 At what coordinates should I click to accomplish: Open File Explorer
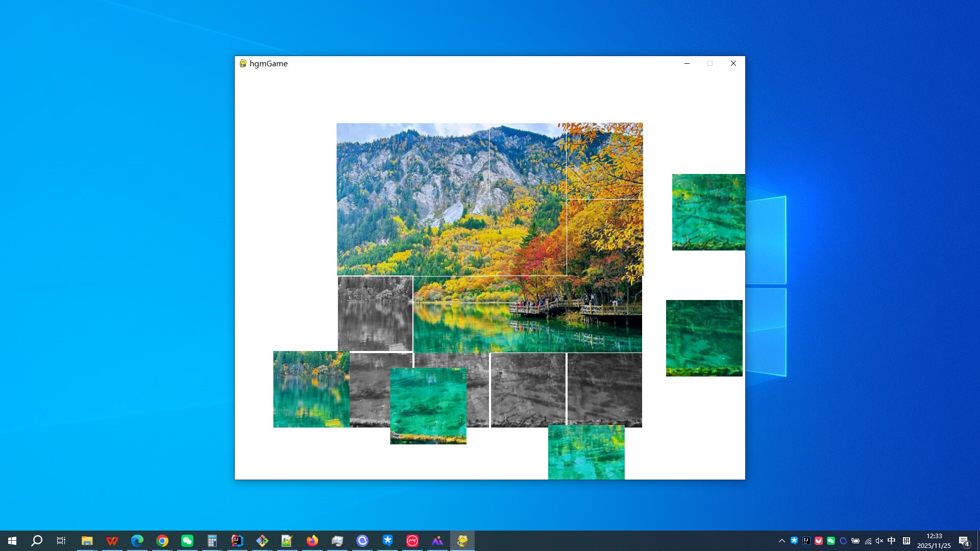point(87,540)
